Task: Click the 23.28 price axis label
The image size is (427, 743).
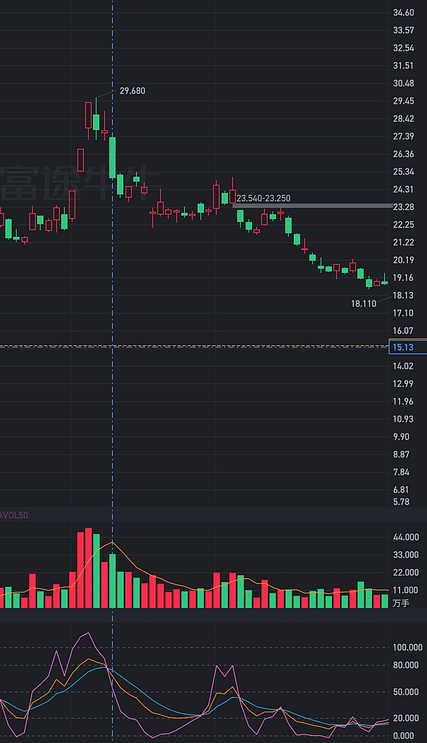Action: point(403,207)
